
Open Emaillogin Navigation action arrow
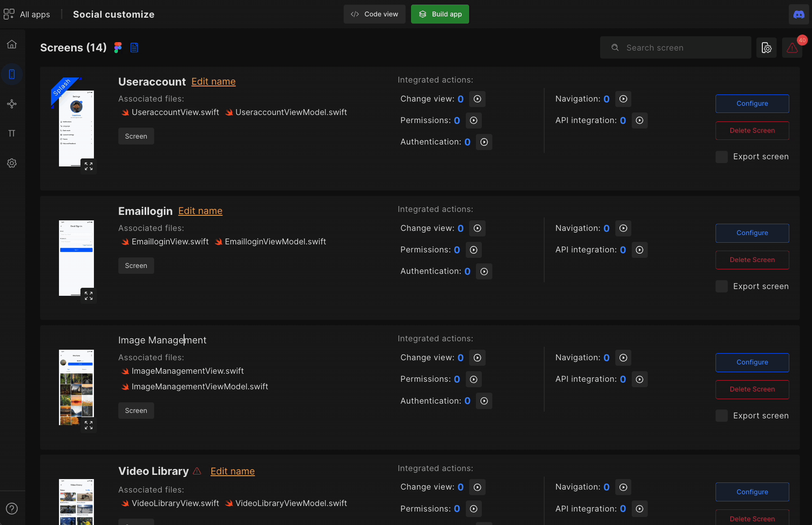pyautogui.click(x=623, y=228)
